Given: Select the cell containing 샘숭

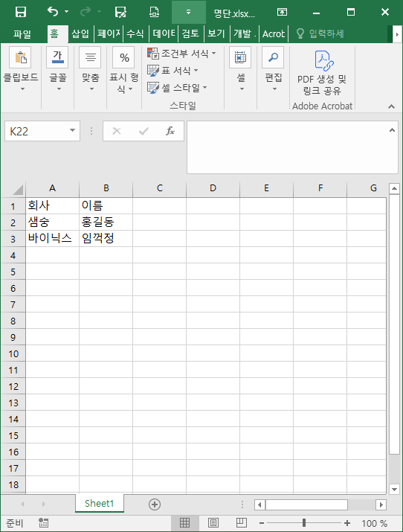Looking at the screenshot, I should pos(52,222).
